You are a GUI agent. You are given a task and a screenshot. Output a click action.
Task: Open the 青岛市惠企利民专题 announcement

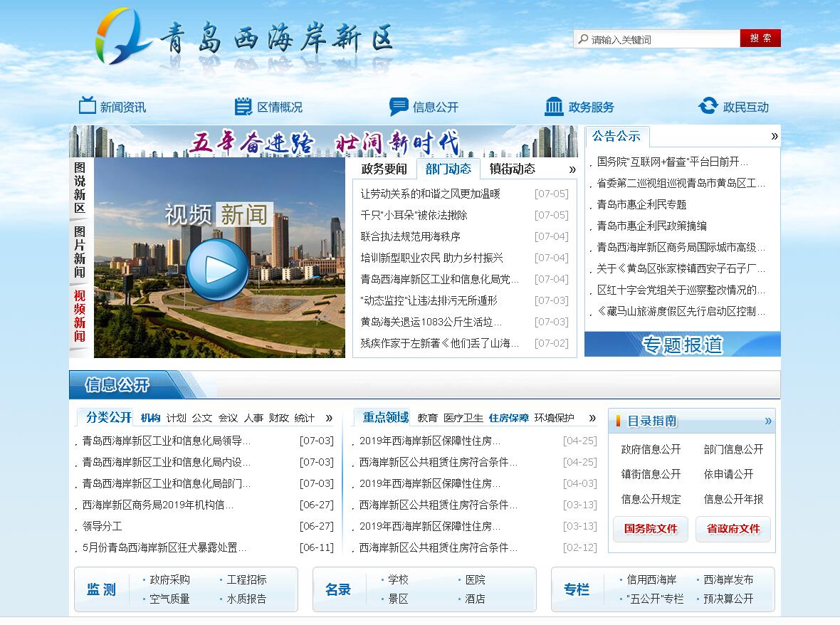[x=641, y=204]
